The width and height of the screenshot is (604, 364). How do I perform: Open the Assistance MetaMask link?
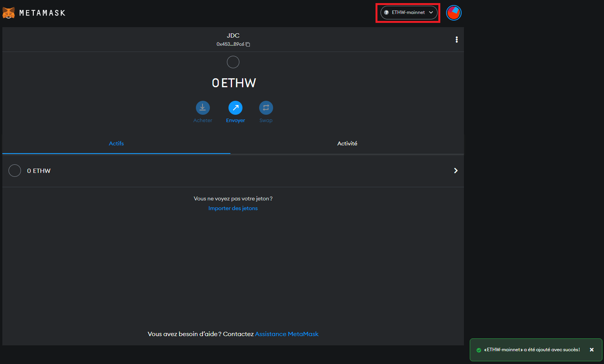pyautogui.click(x=287, y=334)
